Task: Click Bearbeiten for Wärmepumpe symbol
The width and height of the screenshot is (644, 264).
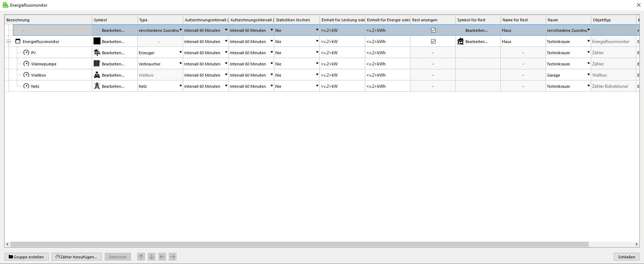Action: click(113, 64)
